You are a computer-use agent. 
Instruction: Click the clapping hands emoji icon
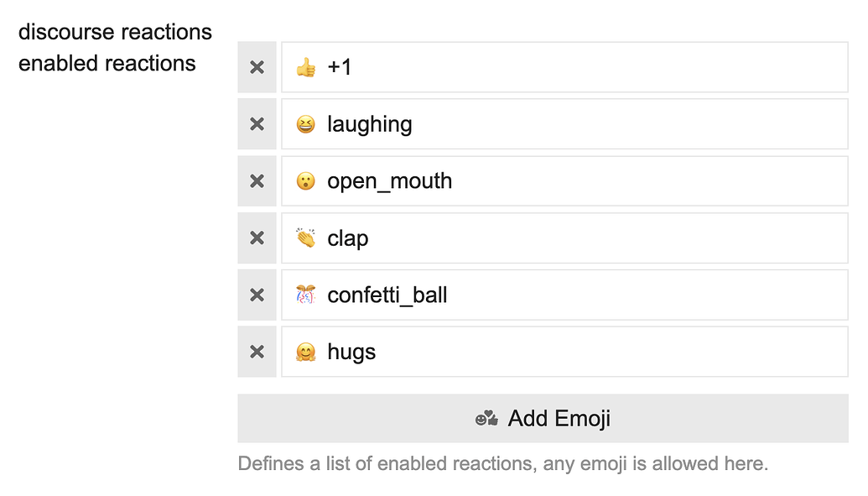point(306,238)
